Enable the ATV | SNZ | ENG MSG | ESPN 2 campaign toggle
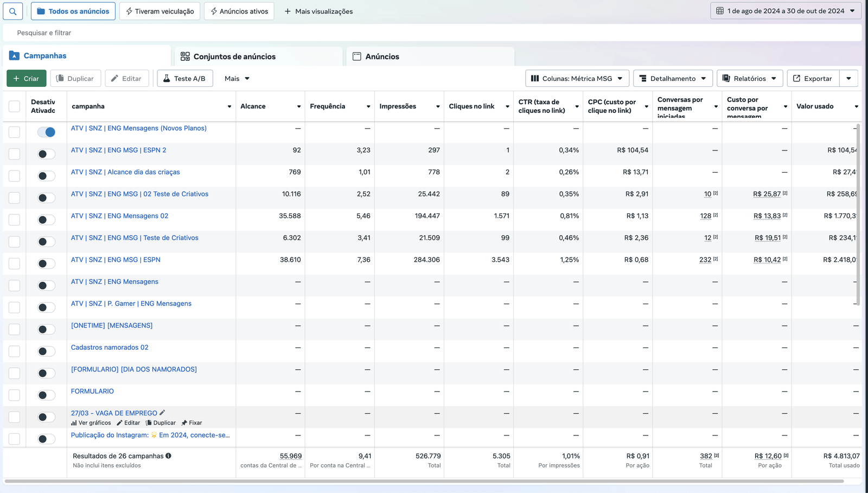Screen dimensions: 868x493 click(47, 154)
